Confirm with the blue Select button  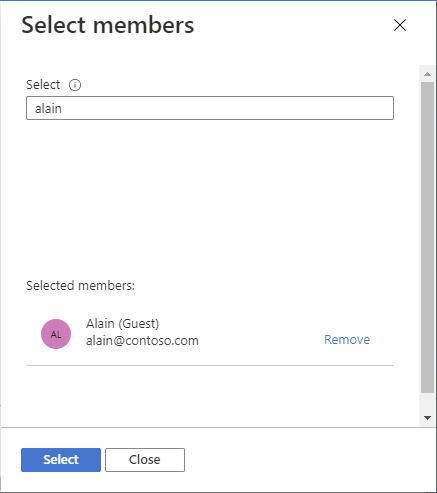61,460
